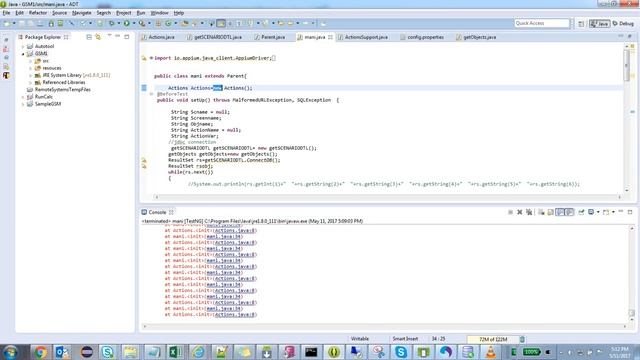Open Command Prompt from the taskbar
Viewport: 640px width, 360px height.
pos(311,352)
